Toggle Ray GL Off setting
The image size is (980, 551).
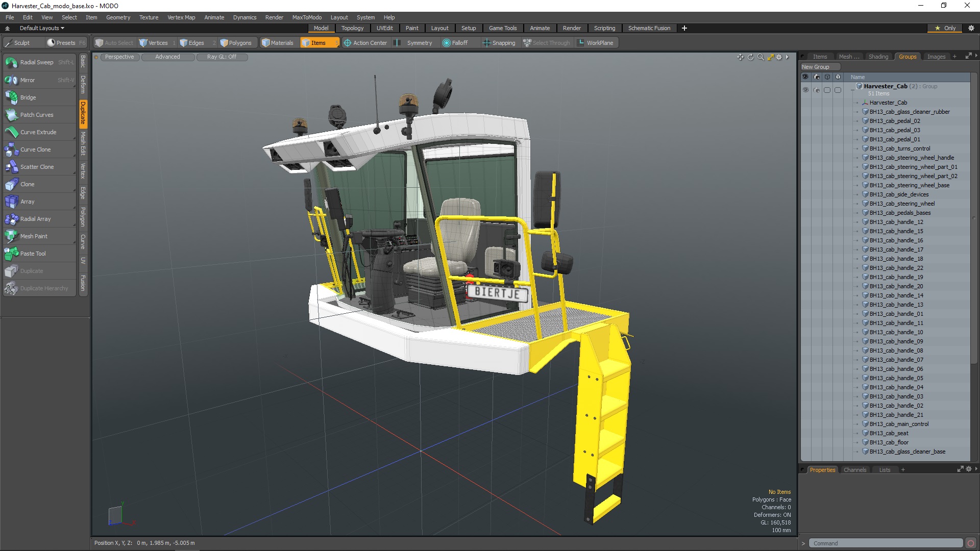222,57
